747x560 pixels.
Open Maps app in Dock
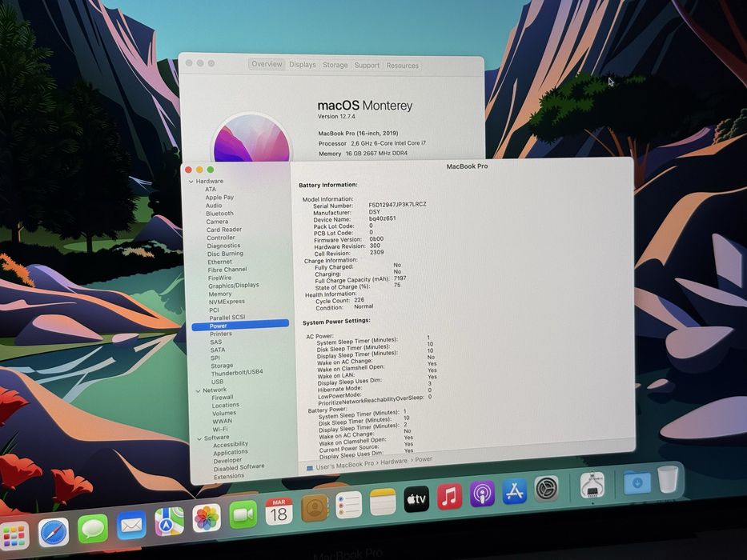(169, 522)
